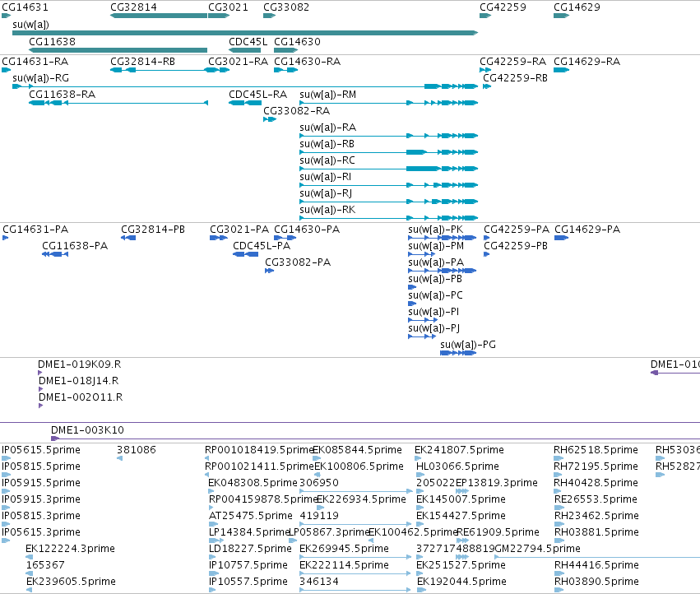
Task: Select BAC end DME1-018J14.R
Action: 79,381
